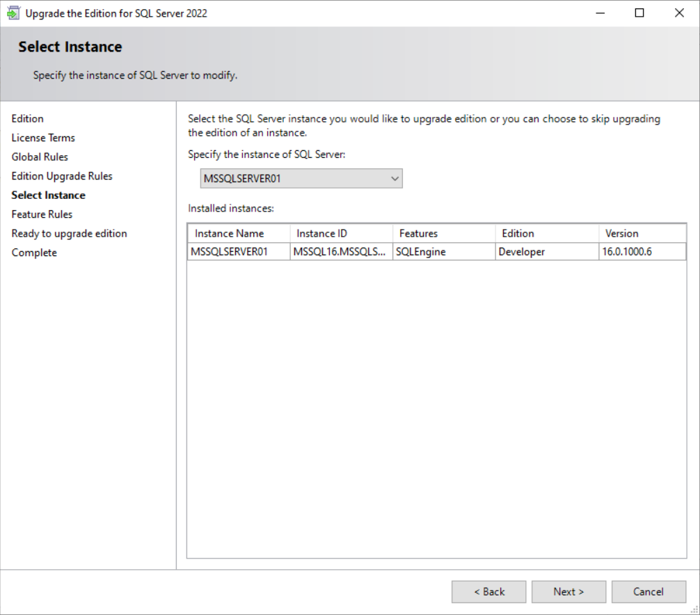Close the upgrade wizard window

click(x=679, y=13)
